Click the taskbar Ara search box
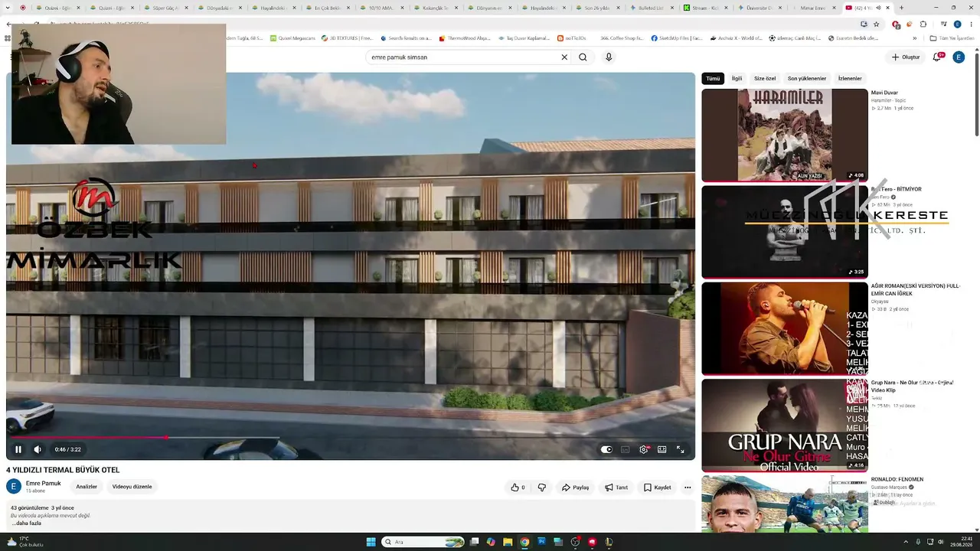 coord(423,542)
